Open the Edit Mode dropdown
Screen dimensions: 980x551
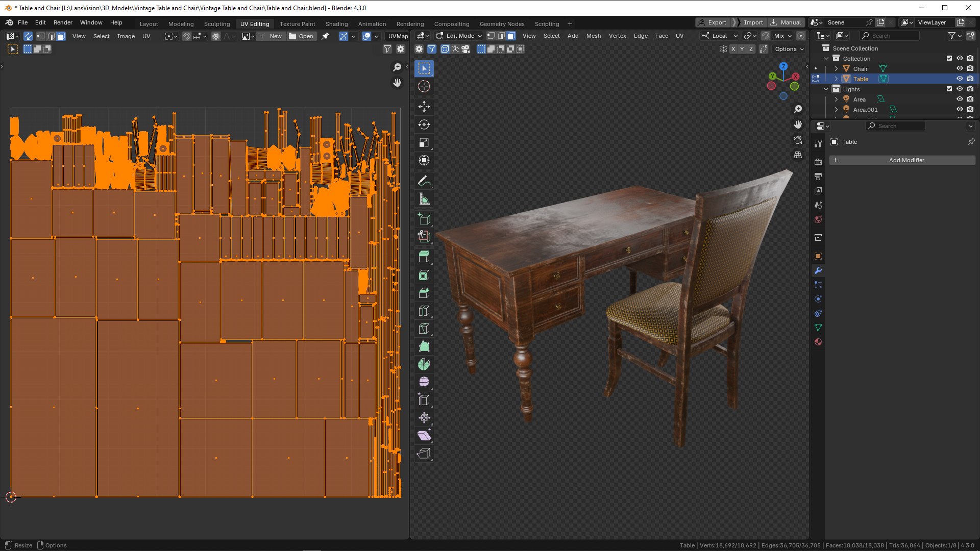[458, 36]
